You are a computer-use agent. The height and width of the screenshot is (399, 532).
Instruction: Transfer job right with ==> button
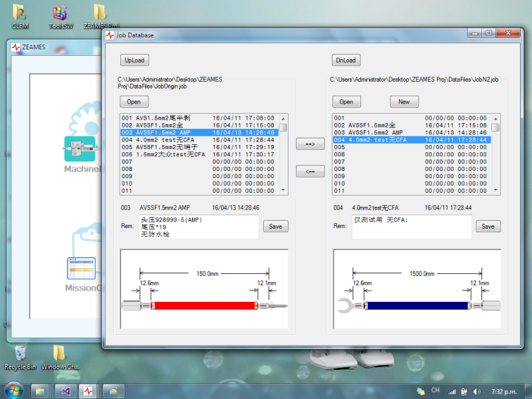(310, 144)
